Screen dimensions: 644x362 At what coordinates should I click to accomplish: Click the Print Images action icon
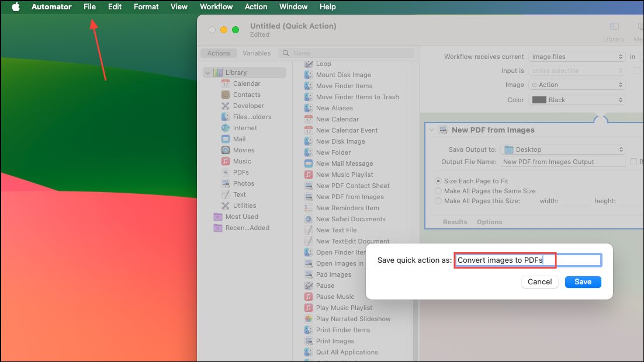point(309,340)
